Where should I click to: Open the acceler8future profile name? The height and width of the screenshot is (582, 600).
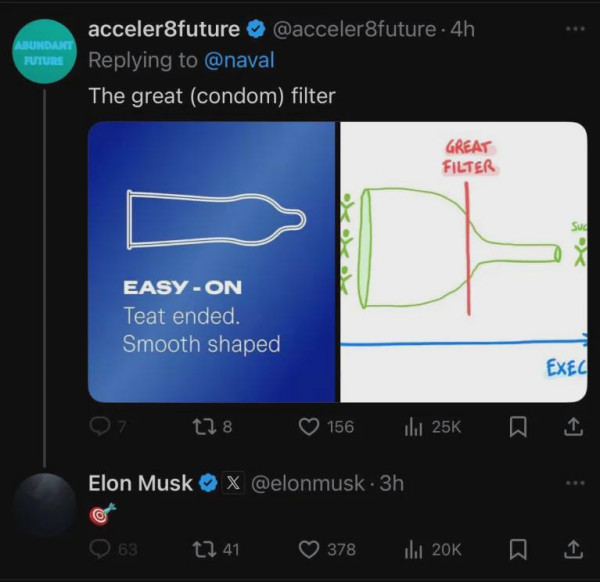[163, 29]
